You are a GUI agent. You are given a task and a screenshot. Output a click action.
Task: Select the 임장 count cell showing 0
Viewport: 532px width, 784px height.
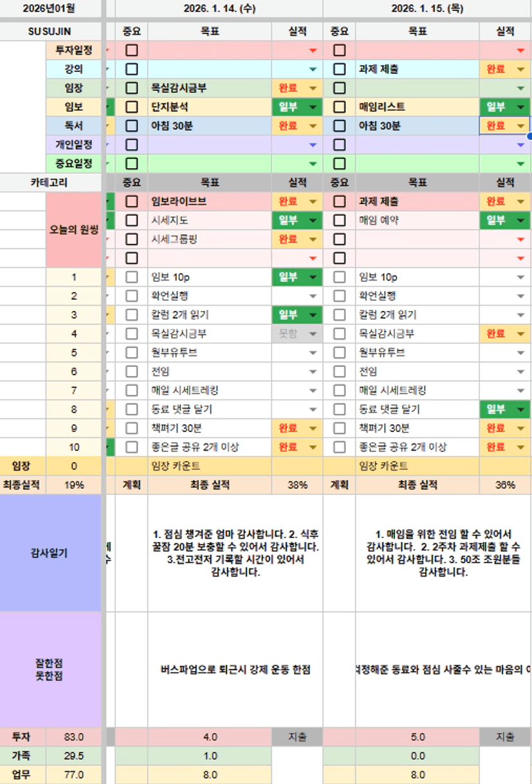[74, 466]
